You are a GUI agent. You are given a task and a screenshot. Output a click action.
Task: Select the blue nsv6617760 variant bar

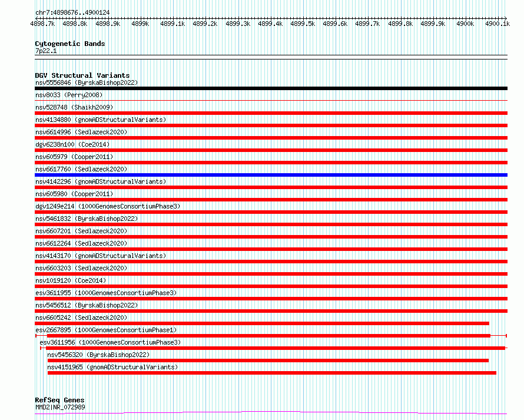click(x=271, y=175)
